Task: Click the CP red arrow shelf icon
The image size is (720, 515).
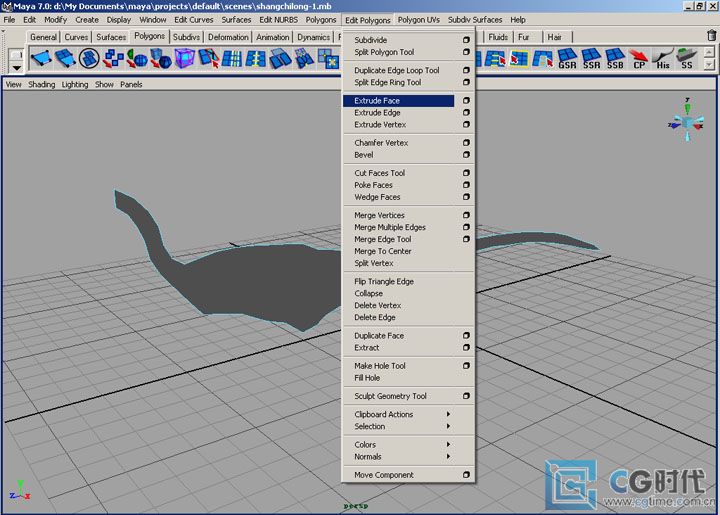Action: pyautogui.click(x=639, y=59)
